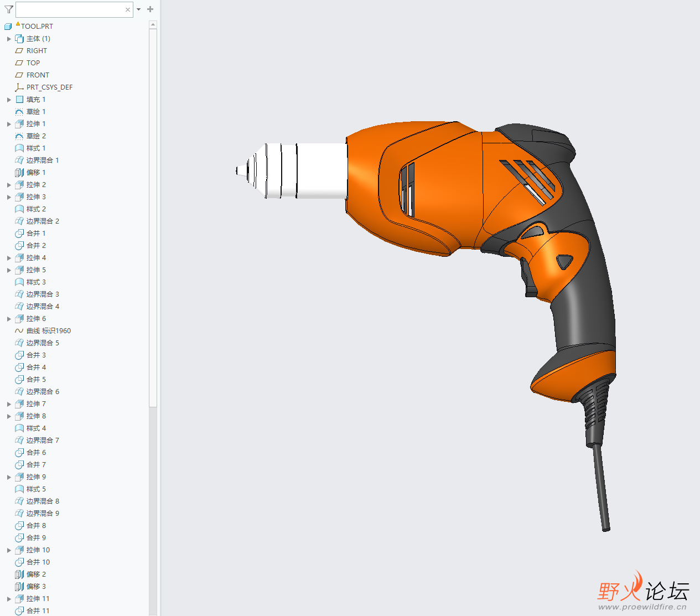Viewport: 700px width, 616px height.
Task: Click the 样式 2 style feature icon
Action: (19, 209)
